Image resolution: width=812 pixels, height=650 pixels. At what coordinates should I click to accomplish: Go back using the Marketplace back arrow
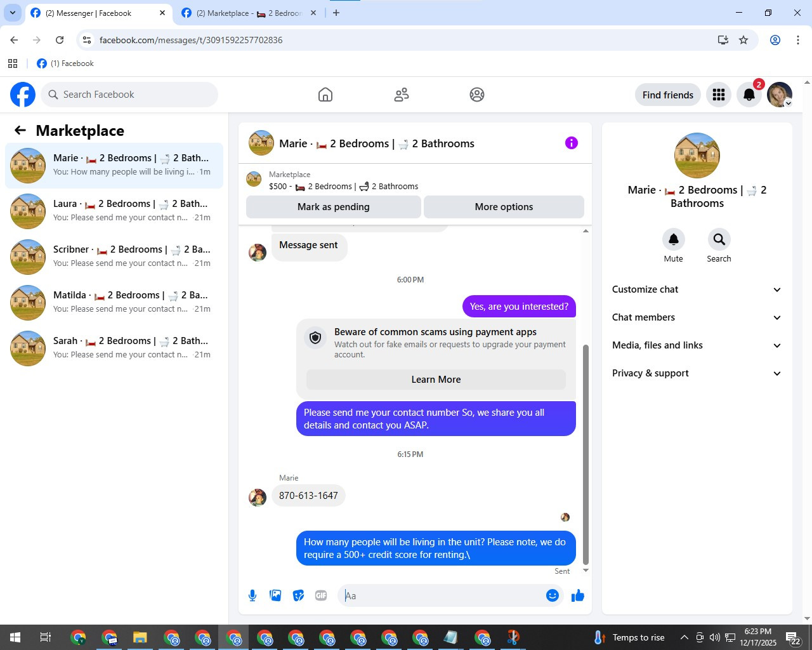tap(20, 130)
